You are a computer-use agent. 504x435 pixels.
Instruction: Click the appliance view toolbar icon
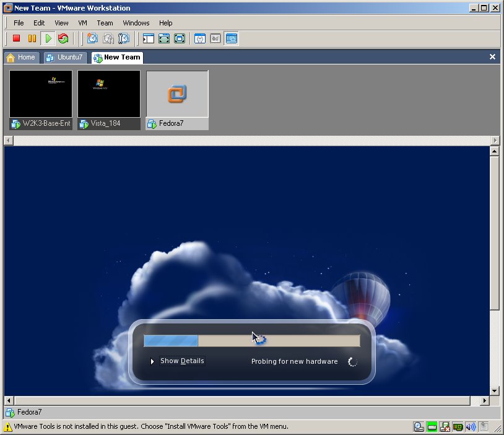(x=215, y=38)
